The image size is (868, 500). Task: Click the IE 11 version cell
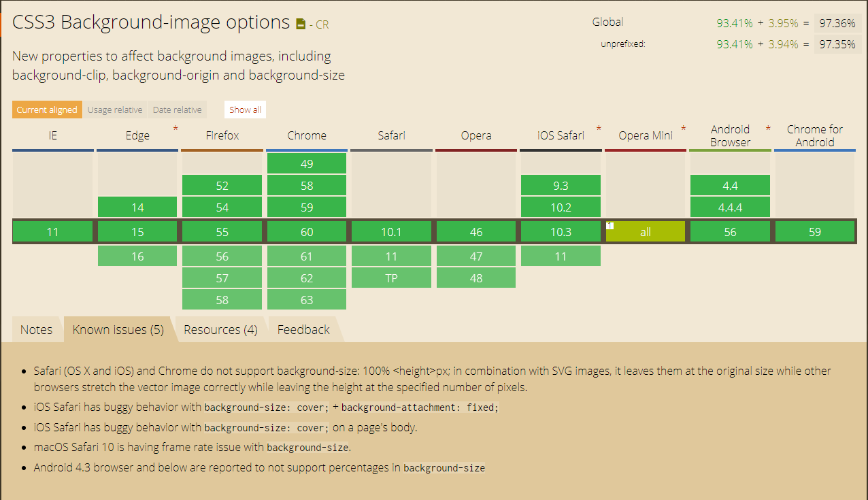53,232
